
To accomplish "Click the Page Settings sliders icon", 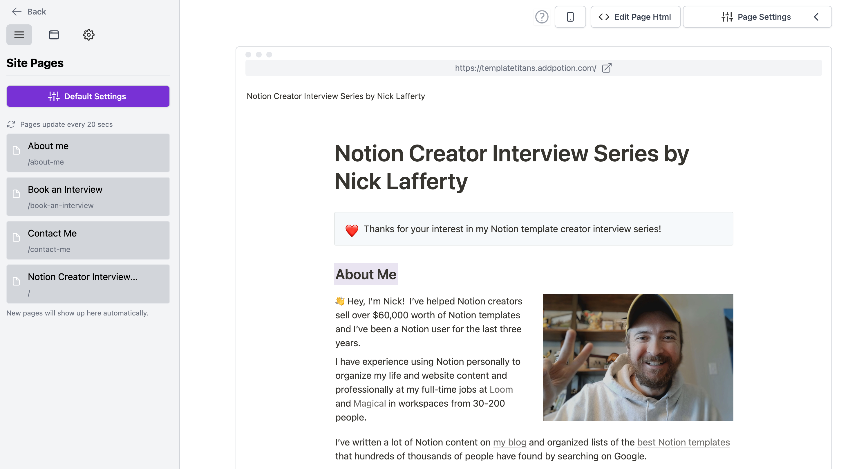I will (x=727, y=17).
